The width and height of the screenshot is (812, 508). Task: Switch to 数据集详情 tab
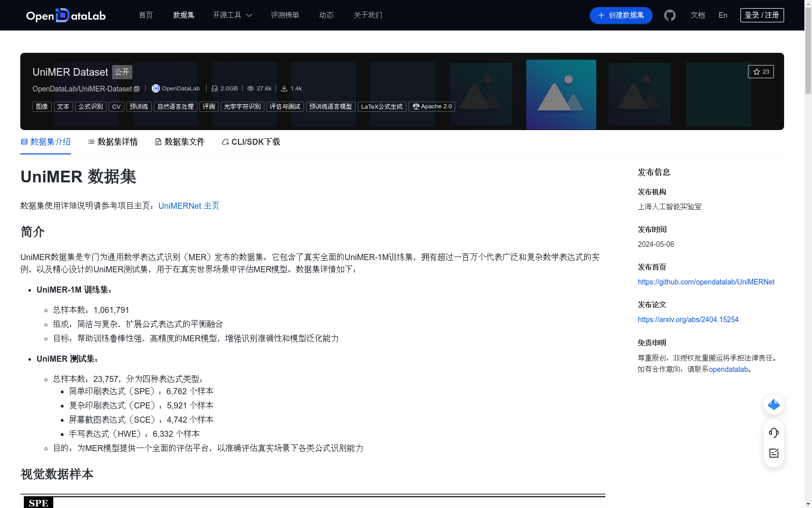[x=113, y=142]
